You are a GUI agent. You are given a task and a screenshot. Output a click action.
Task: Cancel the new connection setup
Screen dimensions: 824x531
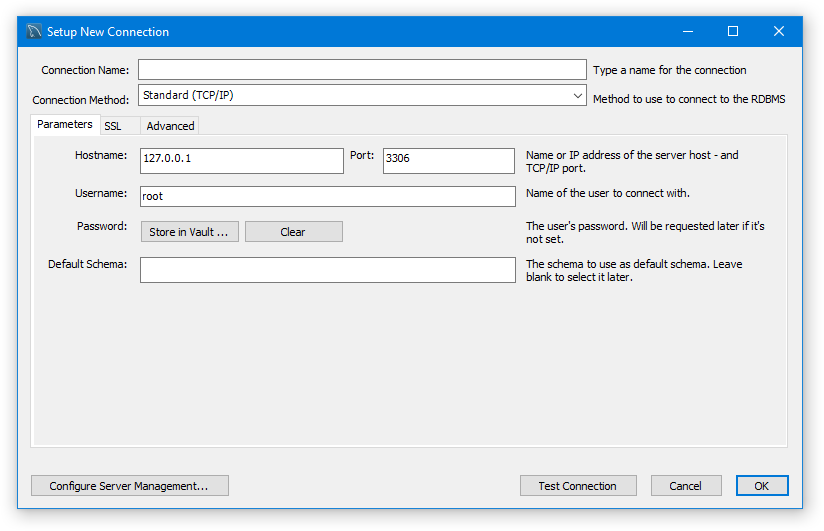click(685, 486)
